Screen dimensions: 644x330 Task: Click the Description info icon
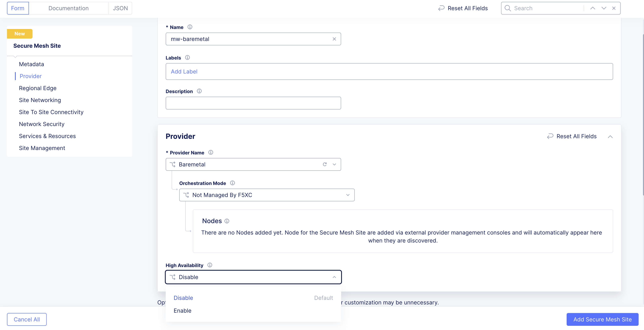(199, 91)
